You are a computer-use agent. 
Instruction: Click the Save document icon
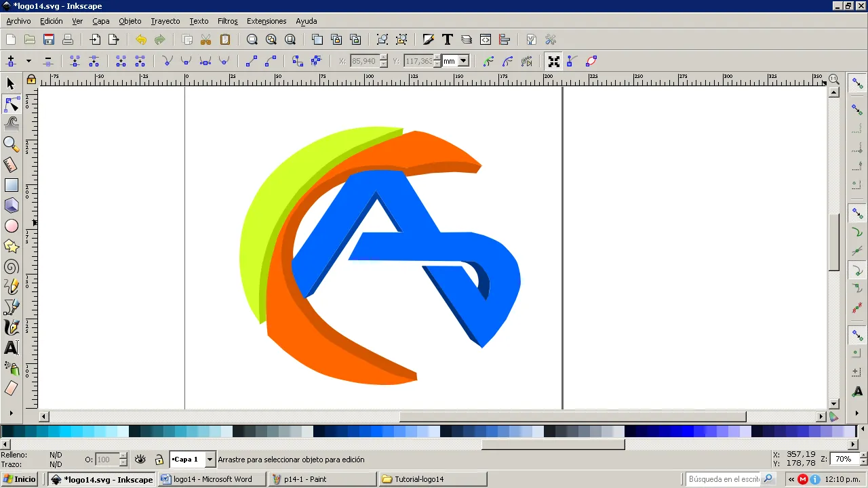pos(49,39)
